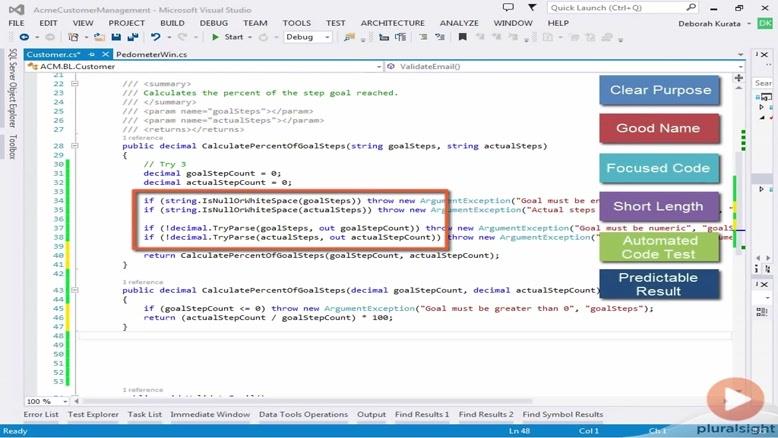Collapse the method outline at line 43
The image size is (778, 438).
click(74, 290)
